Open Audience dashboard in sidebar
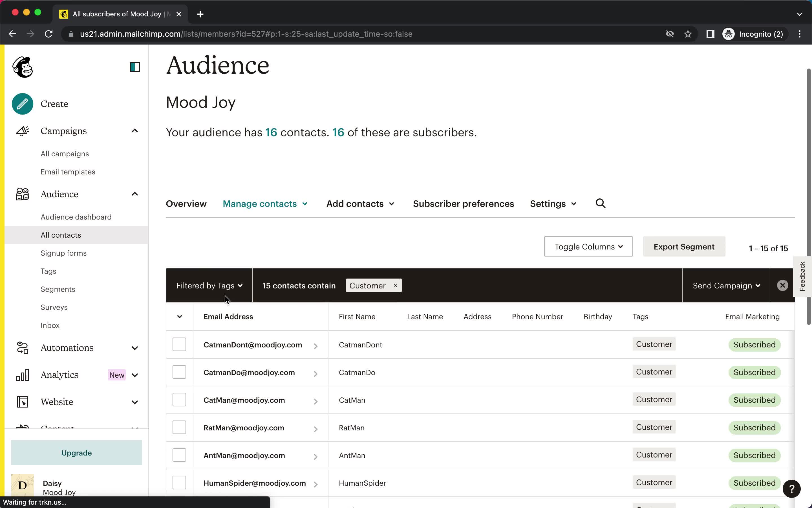This screenshot has width=812, height=508. (76, 217)
